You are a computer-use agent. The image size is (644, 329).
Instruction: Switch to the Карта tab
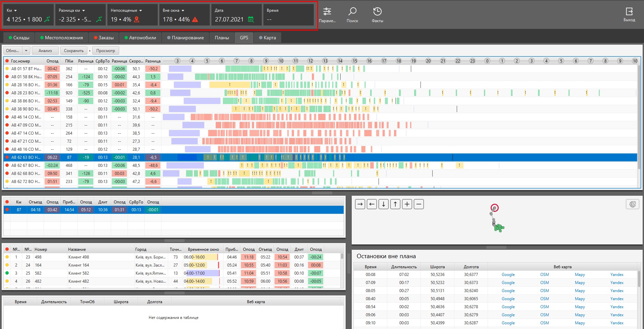tap(267, 38)
